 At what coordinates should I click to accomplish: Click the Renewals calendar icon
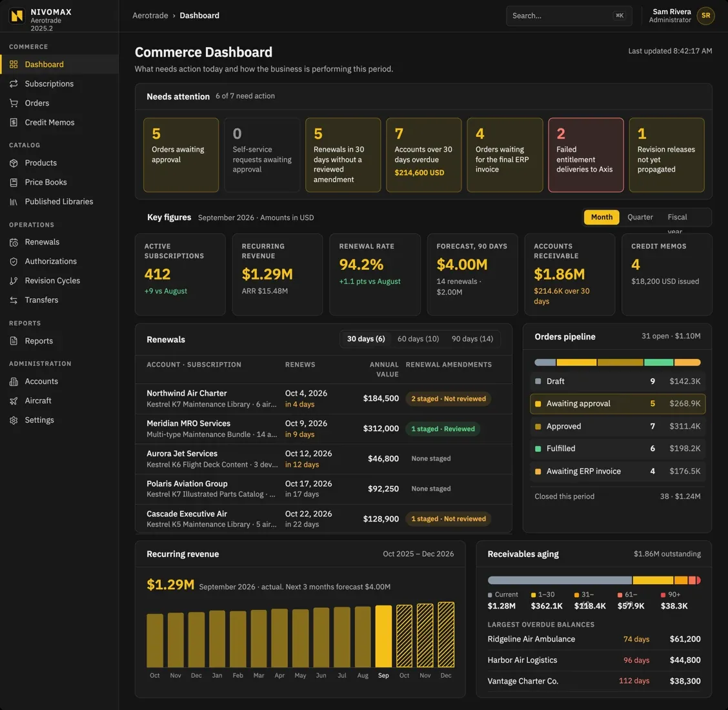coord(14,242)
